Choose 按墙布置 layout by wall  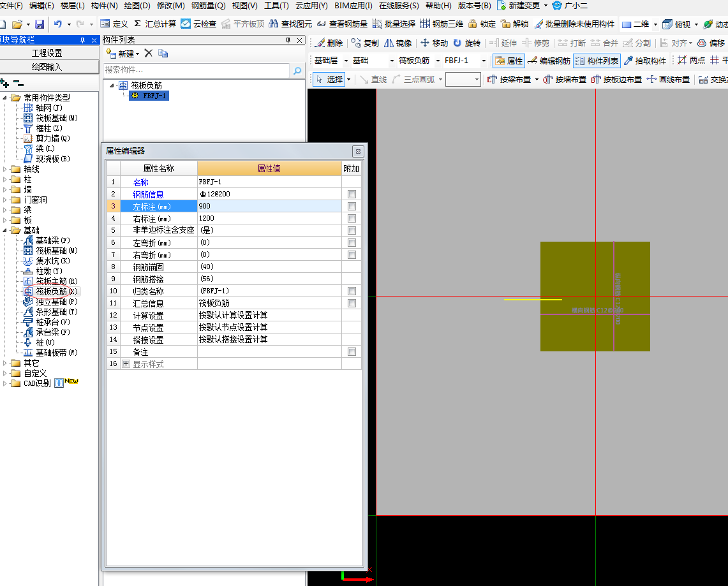click(565, 79)
